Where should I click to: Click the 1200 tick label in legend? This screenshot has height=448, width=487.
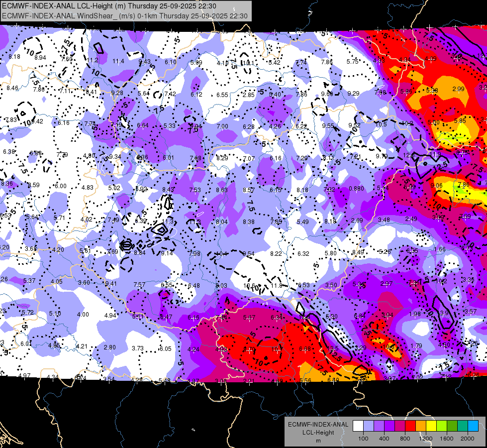[x=426, y=439]
